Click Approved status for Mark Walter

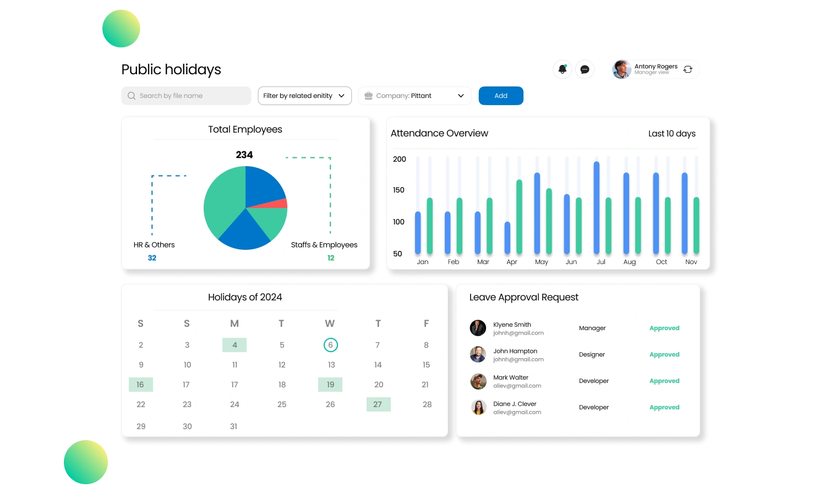[x=664, y=381]
